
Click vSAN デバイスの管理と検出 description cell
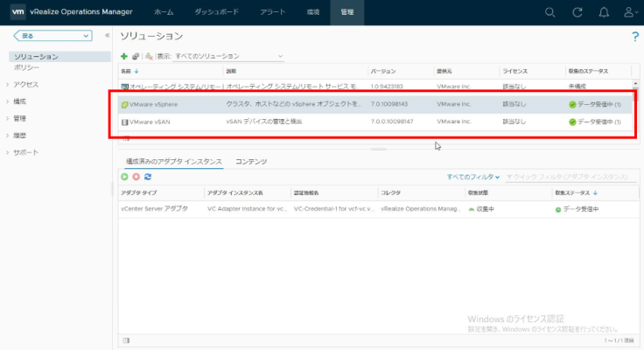264,122
